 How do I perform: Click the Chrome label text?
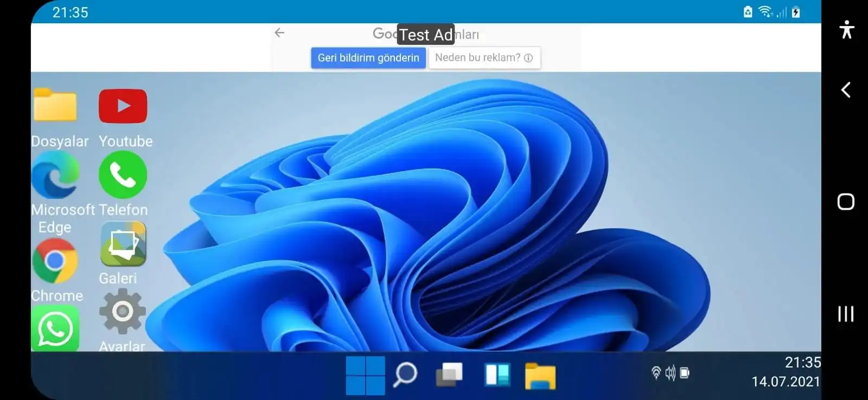57,296
